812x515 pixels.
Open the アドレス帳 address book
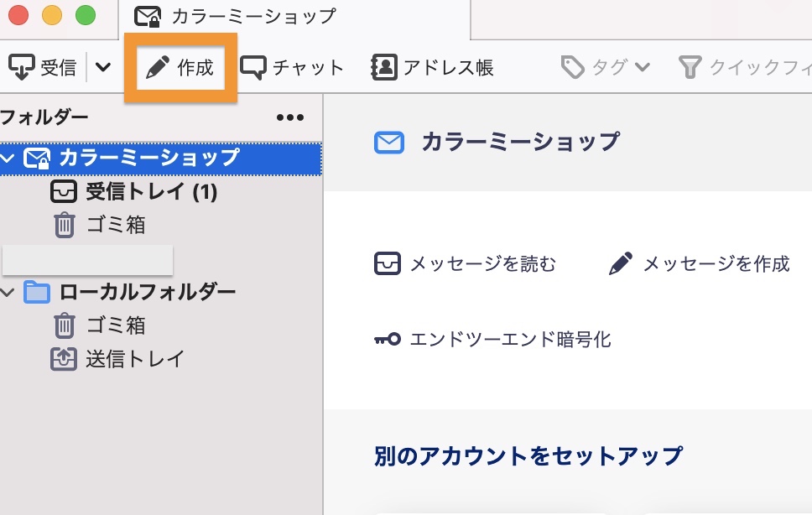432,68
